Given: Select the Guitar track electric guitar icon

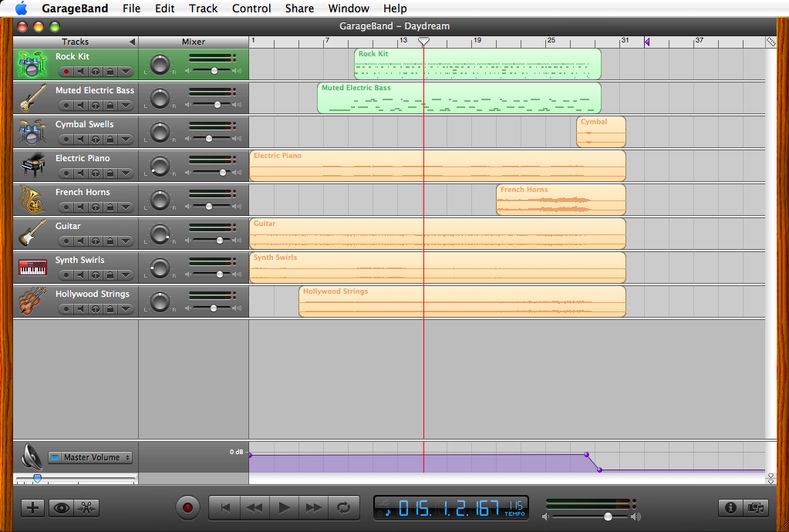Looking at the screenshot, I should click(x=32, y=234).
